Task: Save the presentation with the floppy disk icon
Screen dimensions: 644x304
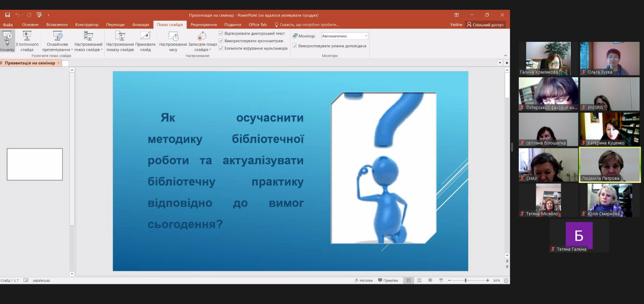Action: coord(8,15)
